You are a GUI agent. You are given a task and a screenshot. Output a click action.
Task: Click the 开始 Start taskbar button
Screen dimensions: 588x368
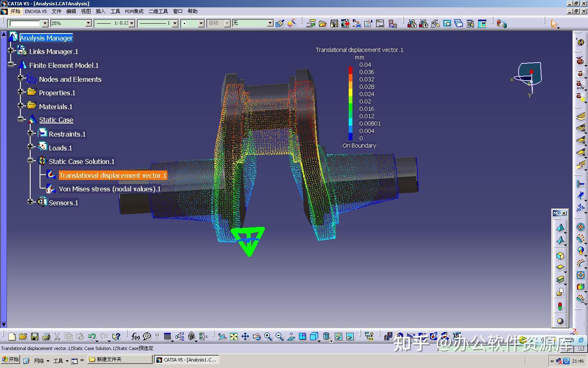[10, 359]
